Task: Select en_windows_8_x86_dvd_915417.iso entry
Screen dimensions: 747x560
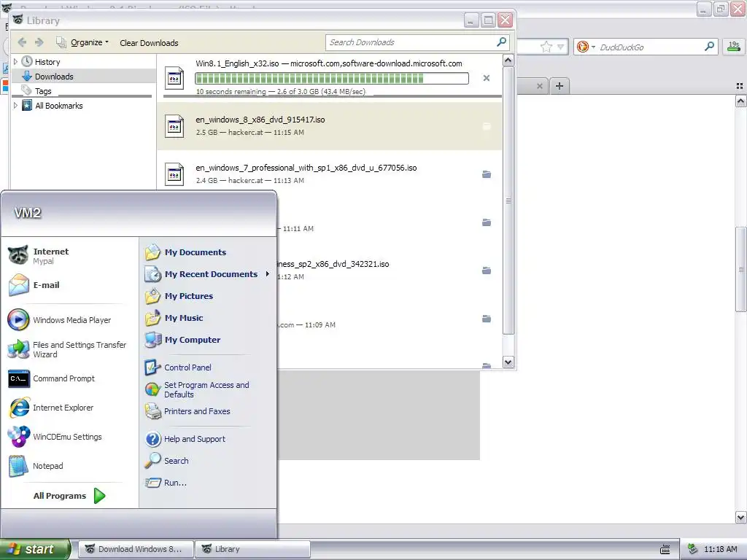Action: tap(329, 126)
